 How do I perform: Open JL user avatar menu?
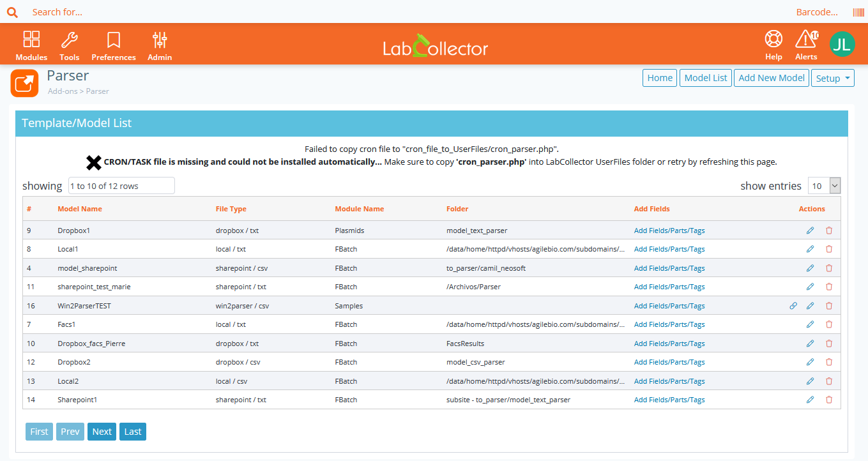click(842, 44)
